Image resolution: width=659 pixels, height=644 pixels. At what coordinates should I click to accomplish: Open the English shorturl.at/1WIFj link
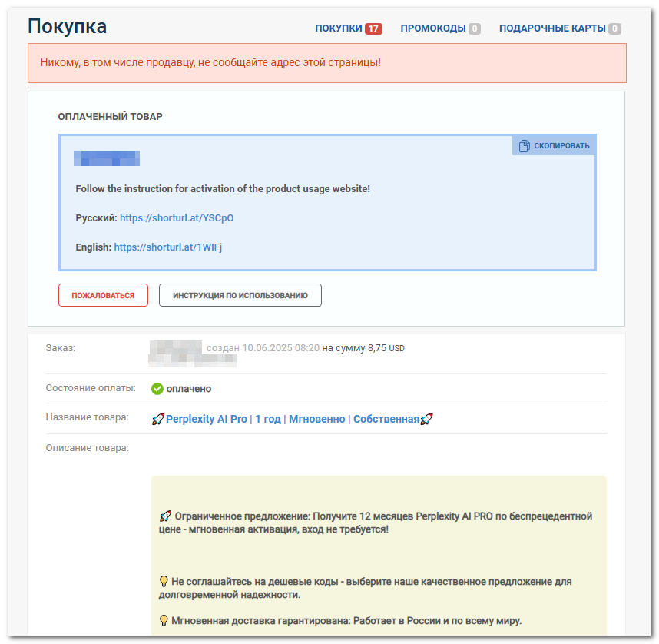167,247
